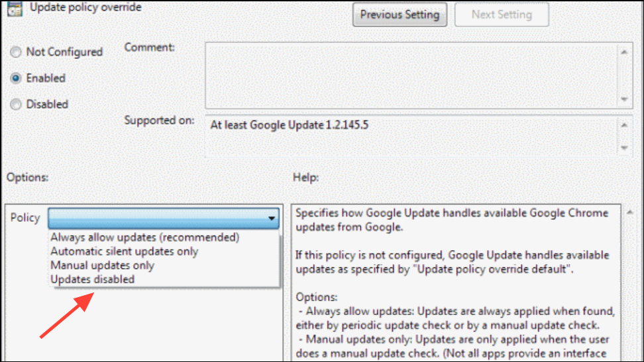Viewport: 644px width, 362px height.
Task: Select the Not Configured radio button
Action: click(16, 52)
